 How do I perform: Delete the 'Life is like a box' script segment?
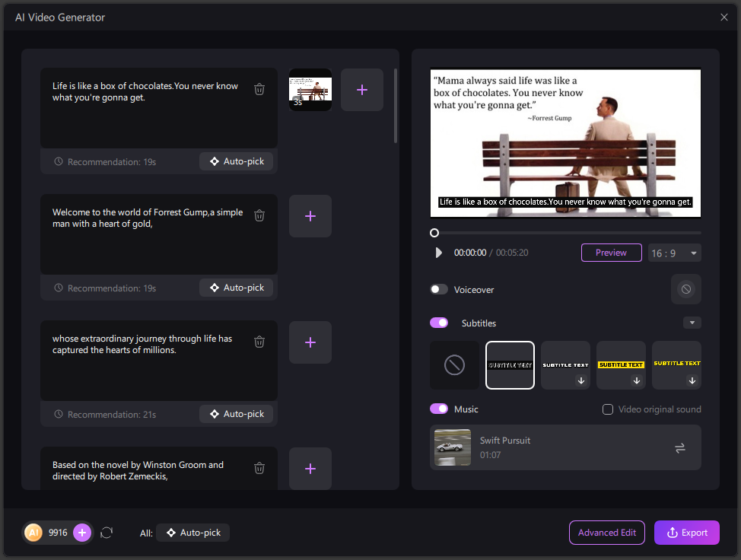click(x=259, y=90)
